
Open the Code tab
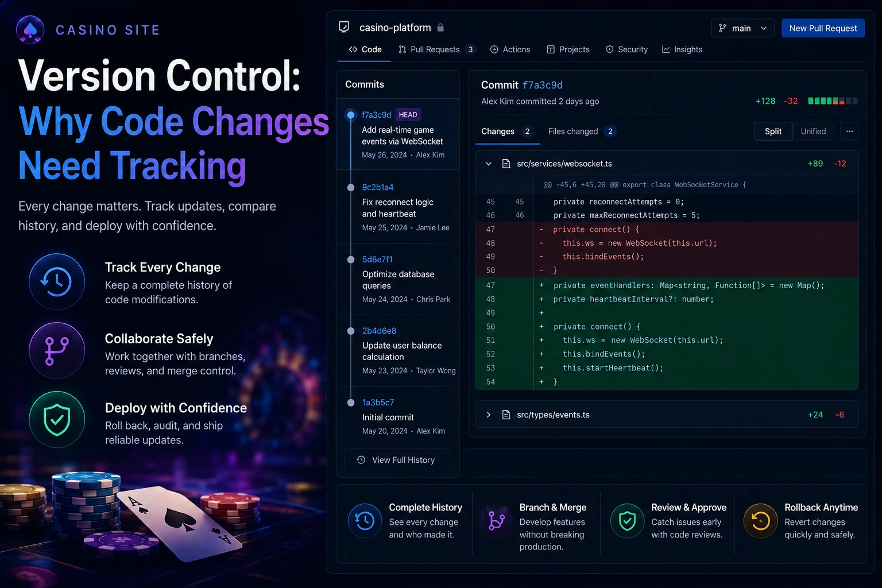pyautogui.click(x=365, y=49)
